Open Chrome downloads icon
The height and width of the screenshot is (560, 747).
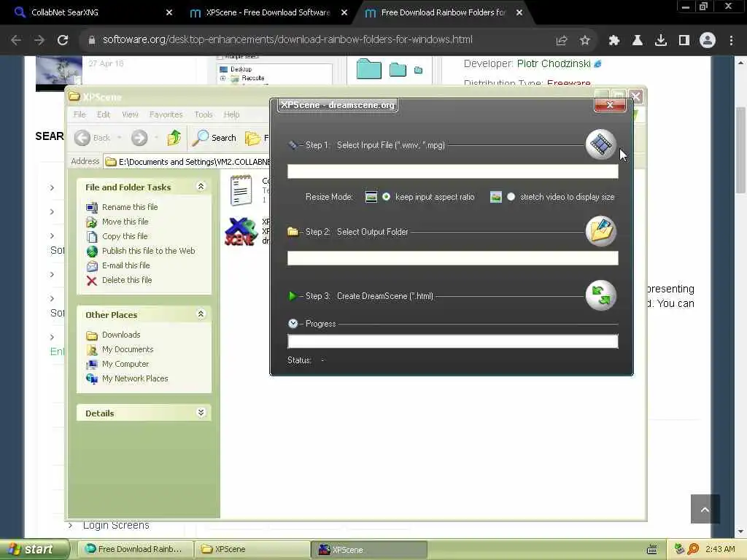click(661, 40)
